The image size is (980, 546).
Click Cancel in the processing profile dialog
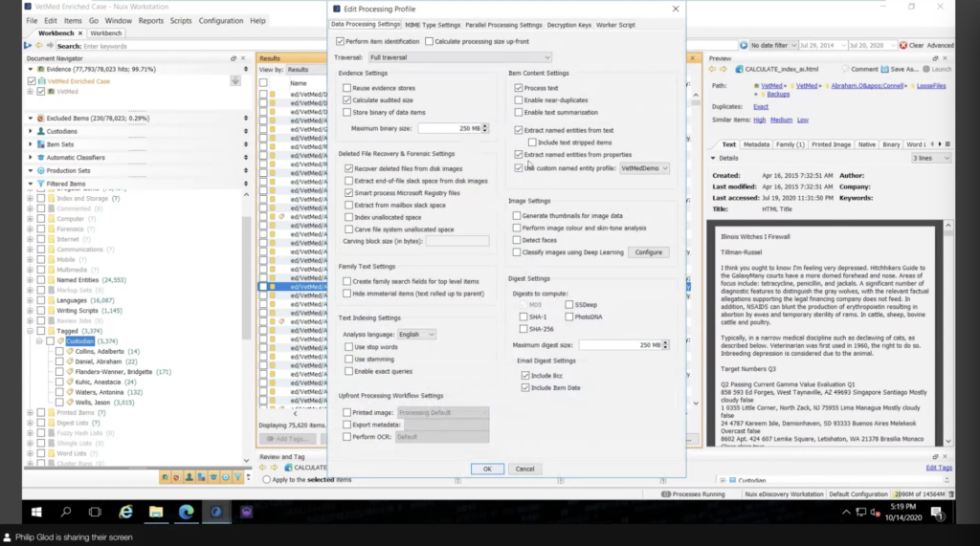click(525, 469)
